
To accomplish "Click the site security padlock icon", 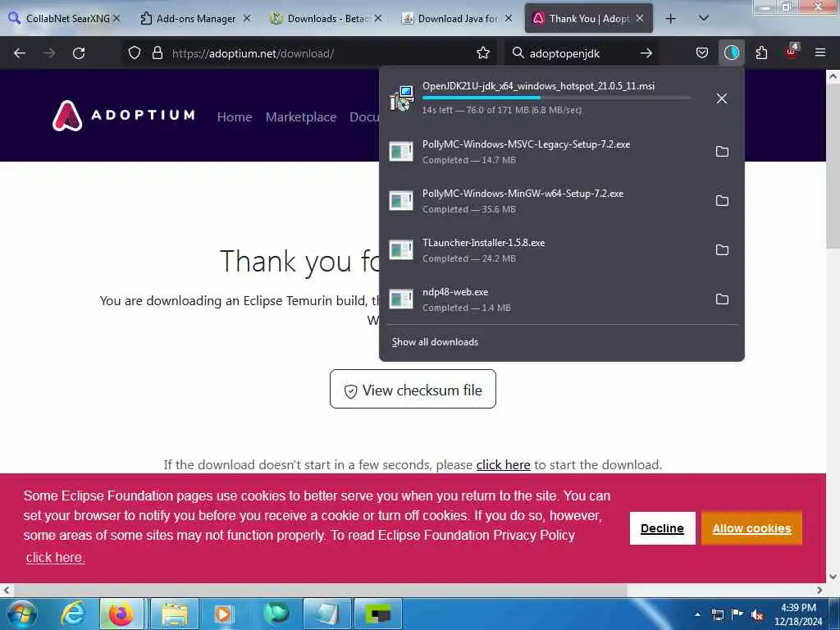I will (x=157, y=53).
